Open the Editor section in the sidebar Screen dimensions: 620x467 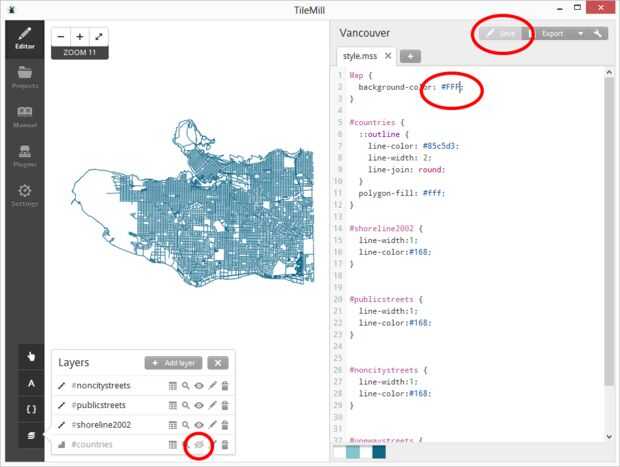25,39
